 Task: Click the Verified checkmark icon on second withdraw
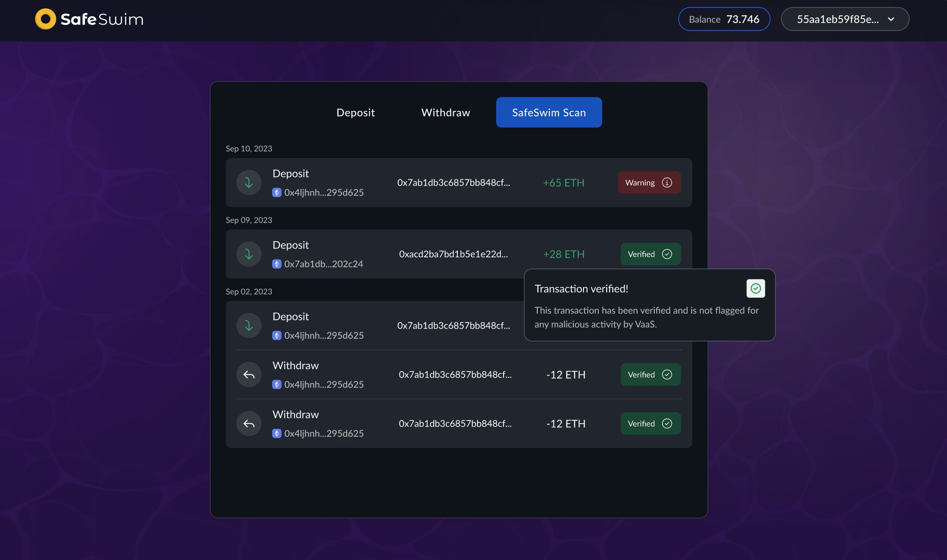click(666, 423)
